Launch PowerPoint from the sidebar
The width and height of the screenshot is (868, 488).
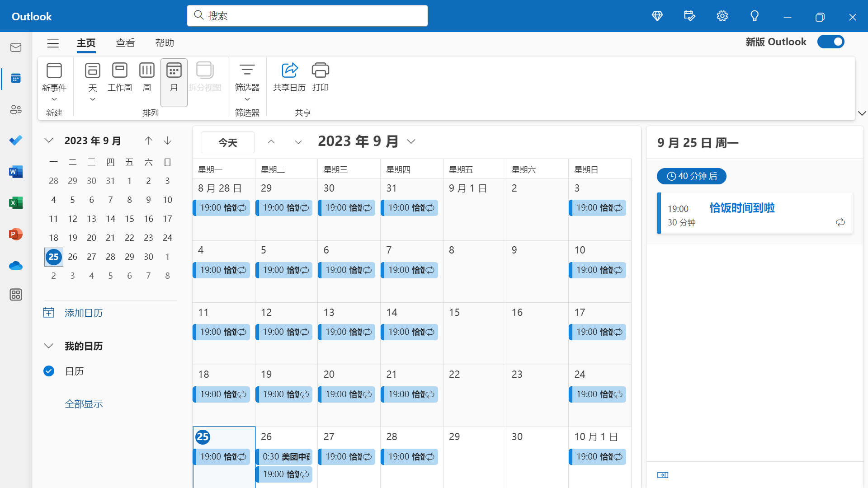[x=16, y=234]
